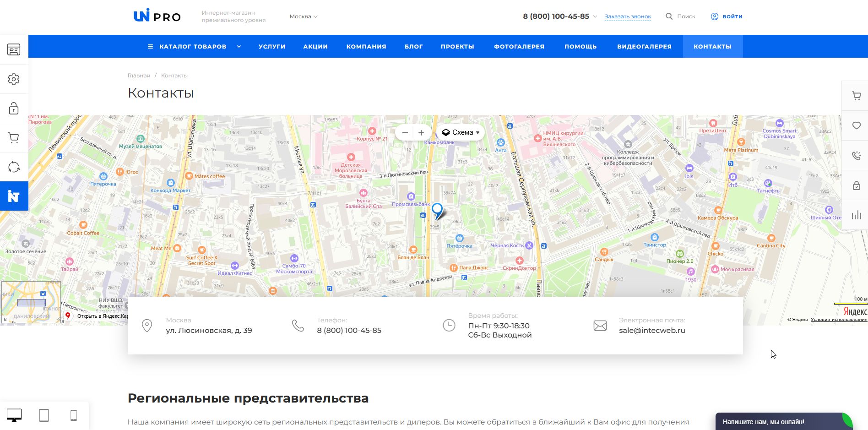868x430 pixels.
Task: Zoom in the map with plus button
Action: [x=421, y=133]
